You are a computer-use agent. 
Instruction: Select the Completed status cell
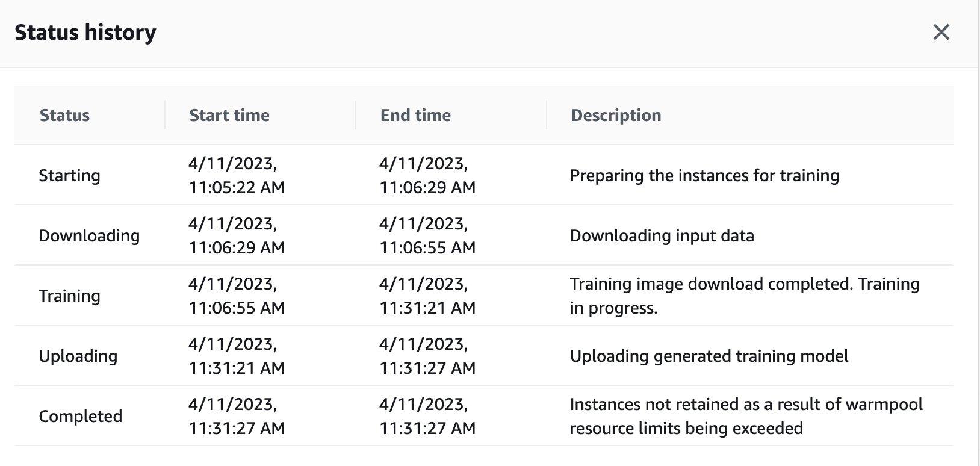[x=80, y=416]
